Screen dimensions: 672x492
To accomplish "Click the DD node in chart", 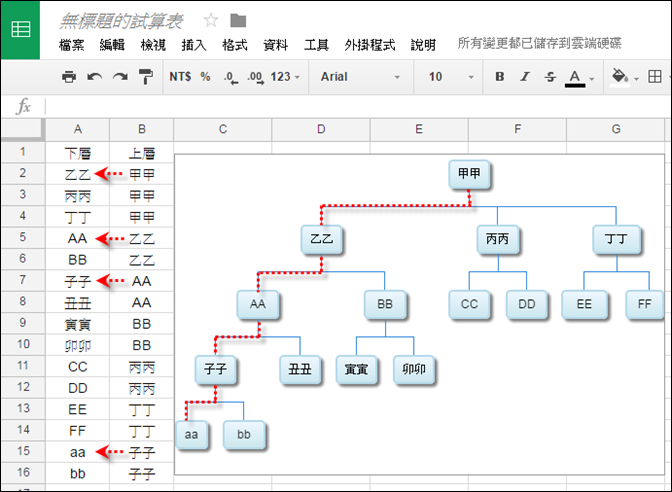I will click(x=527, y=304).
